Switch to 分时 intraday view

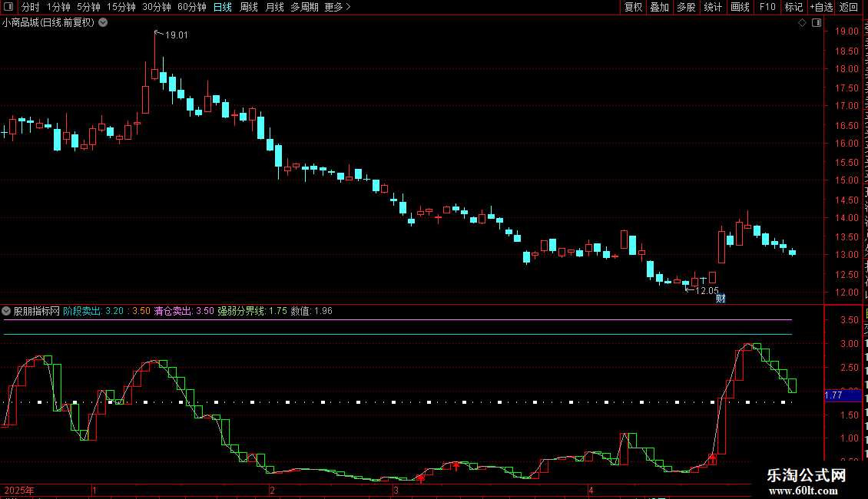(31, 7)
